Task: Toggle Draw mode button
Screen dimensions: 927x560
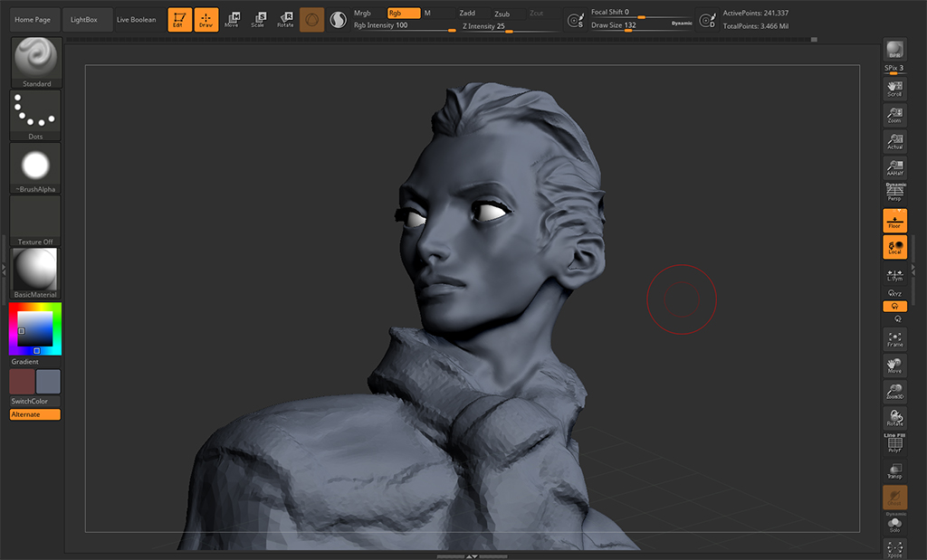Action: point(206,20)
